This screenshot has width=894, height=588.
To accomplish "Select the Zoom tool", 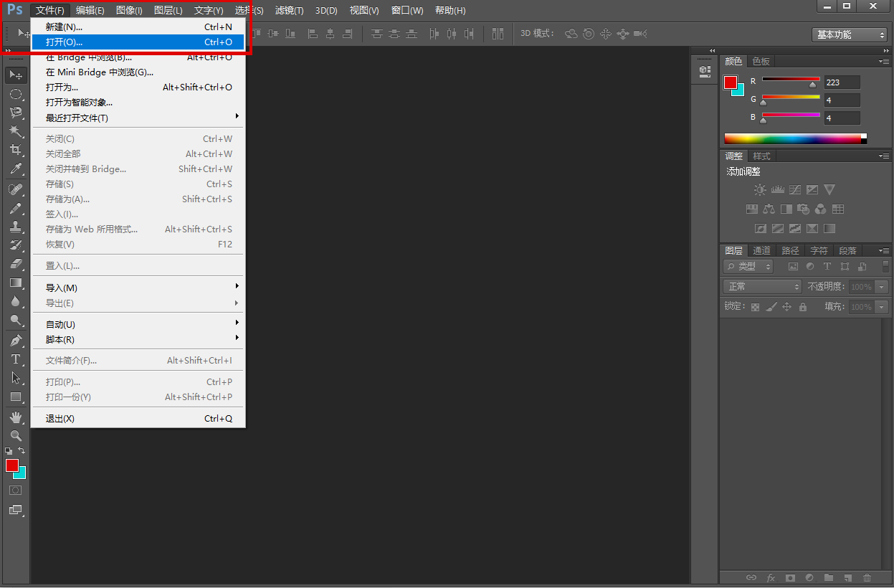I will tap(15, 436).
